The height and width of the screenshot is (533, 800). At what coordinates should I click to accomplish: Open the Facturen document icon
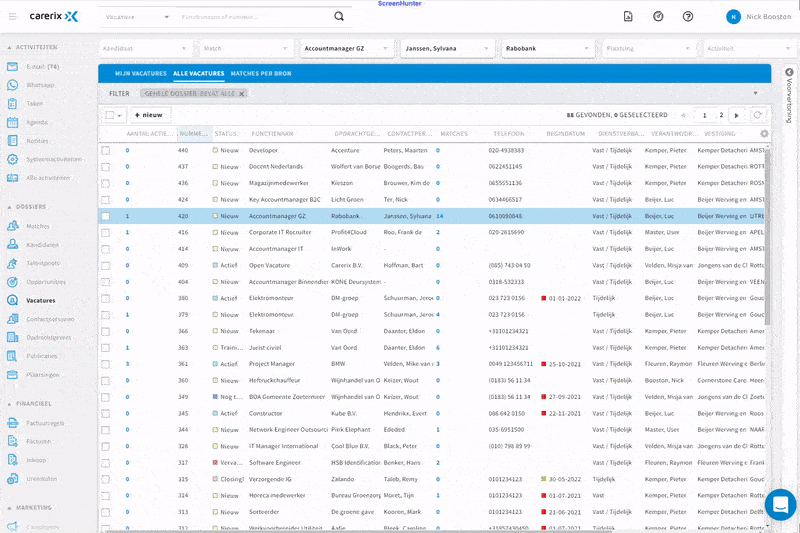[12, 441]
